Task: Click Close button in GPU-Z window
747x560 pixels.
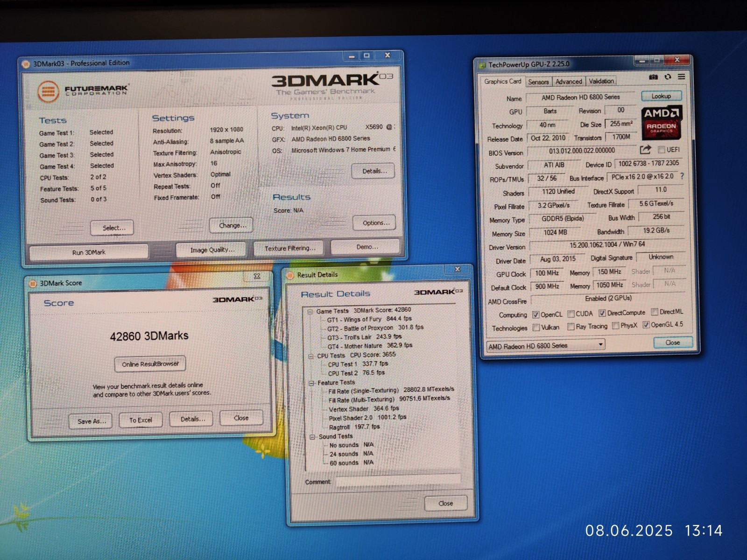Action: 672,342
